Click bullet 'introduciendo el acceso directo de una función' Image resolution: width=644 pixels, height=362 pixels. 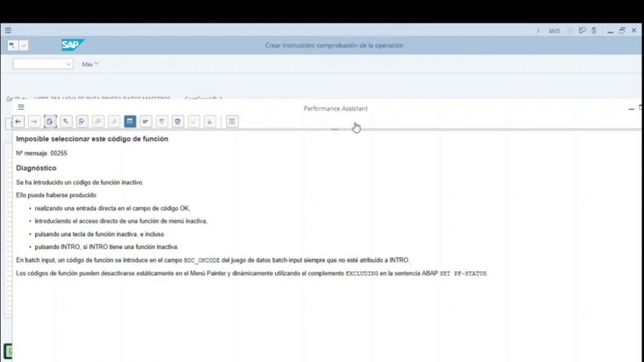121,221
